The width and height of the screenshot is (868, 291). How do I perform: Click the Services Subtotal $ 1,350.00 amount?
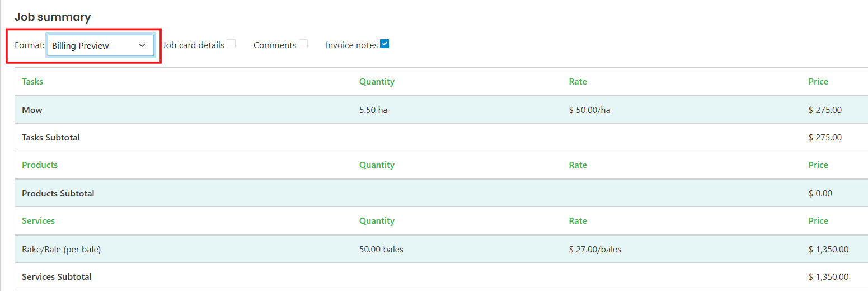pos(828,277)
